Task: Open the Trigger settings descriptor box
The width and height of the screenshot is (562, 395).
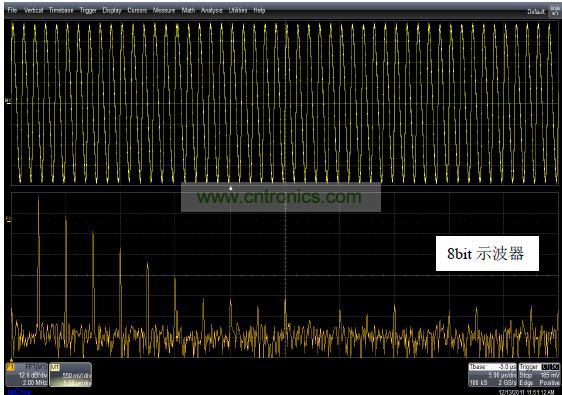Action: pyautogui.click(x=539, y=375)
